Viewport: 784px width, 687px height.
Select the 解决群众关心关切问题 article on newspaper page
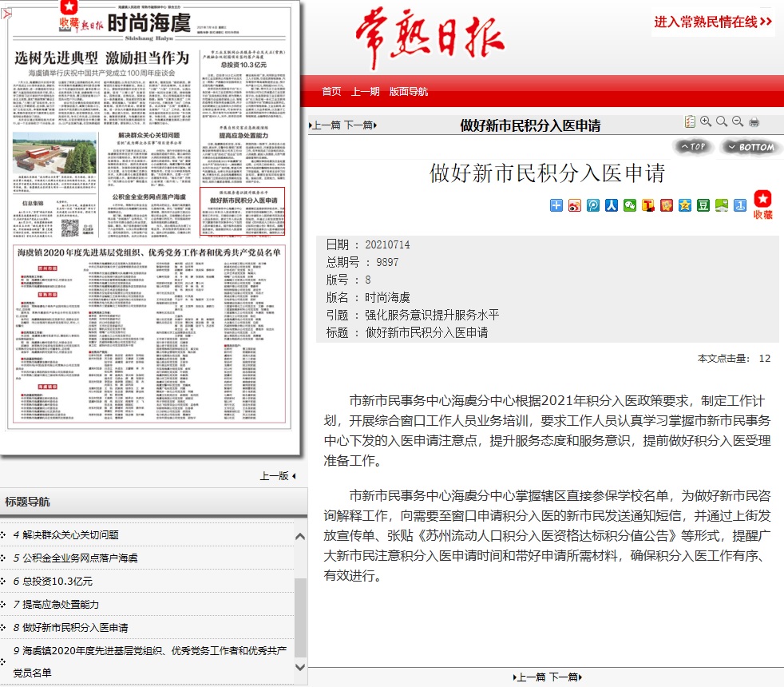(149, 159)
